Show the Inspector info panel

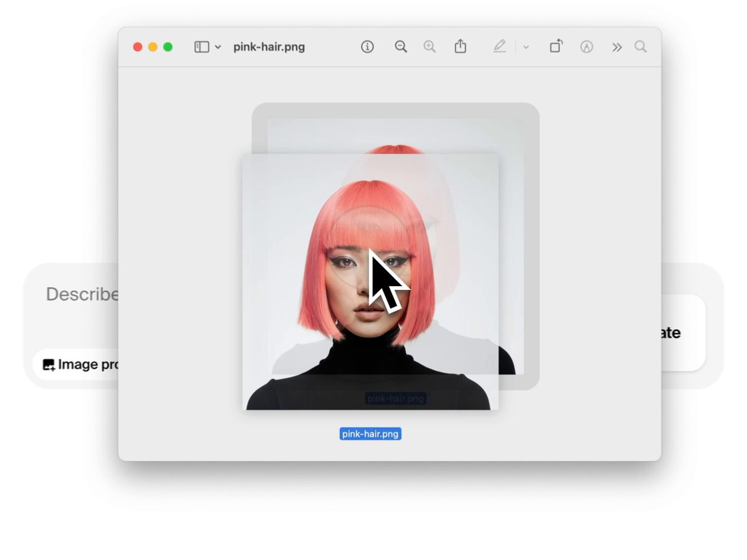pos(367,47)
